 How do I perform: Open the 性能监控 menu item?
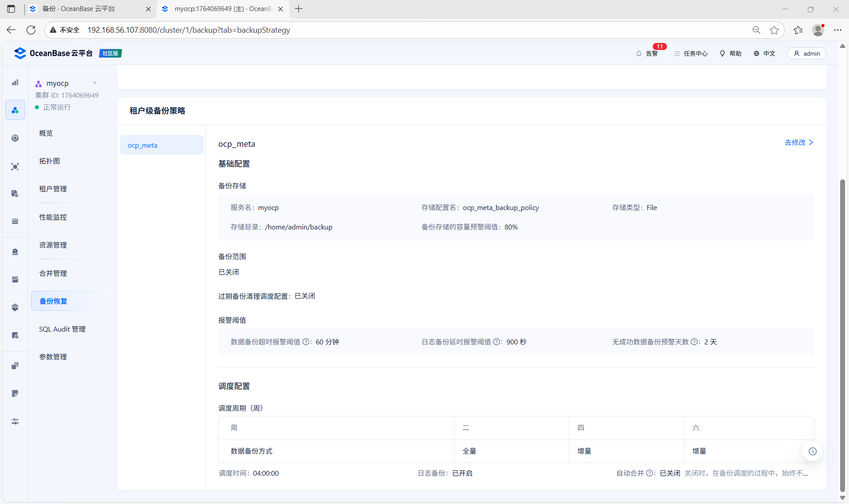53,217
